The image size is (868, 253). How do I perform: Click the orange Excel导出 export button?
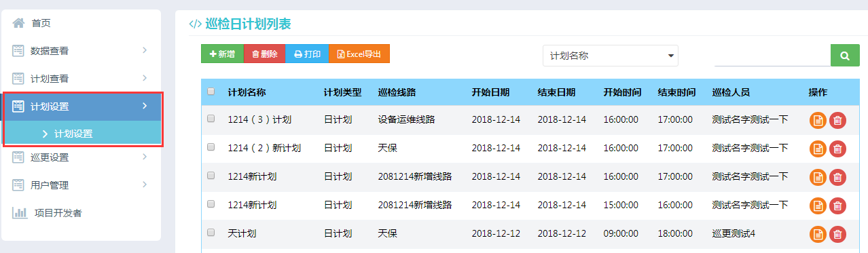(x=359, y=54)
